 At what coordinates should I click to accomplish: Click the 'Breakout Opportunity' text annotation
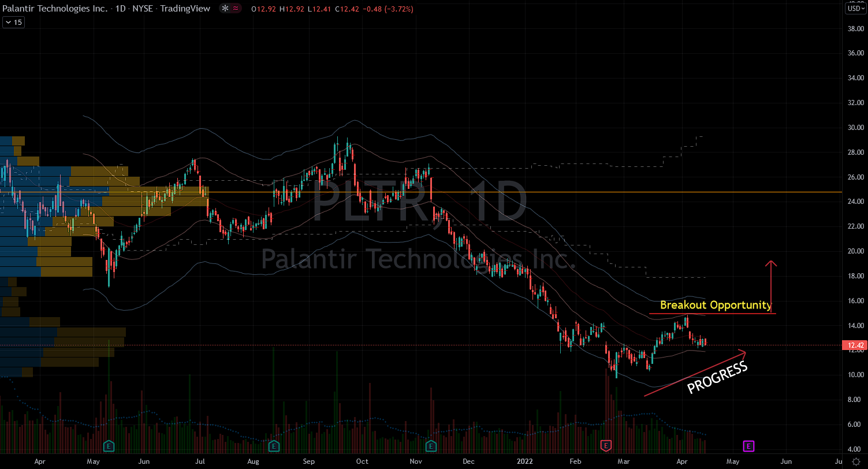(716, 304)
